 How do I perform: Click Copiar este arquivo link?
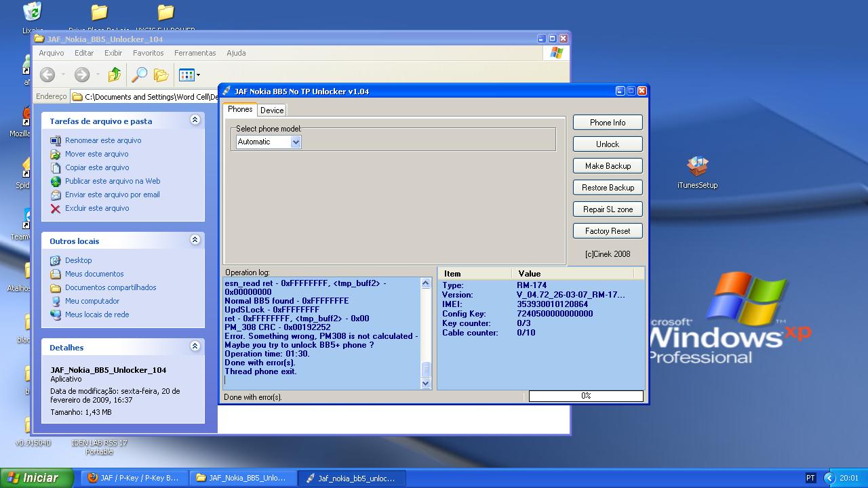(x=97, y=167)
